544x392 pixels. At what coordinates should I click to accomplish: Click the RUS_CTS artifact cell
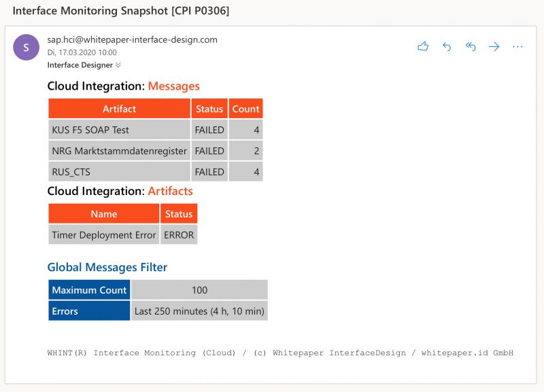click(120, 172)
